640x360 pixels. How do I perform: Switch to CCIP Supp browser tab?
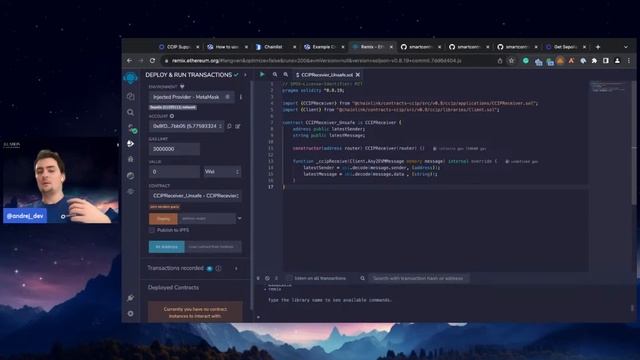[x=179, y=47]
